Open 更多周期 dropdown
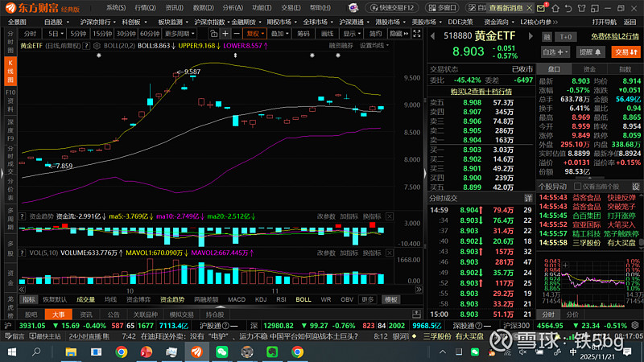Viewport: 644px width, 362px height. click(x=180, y=34)
